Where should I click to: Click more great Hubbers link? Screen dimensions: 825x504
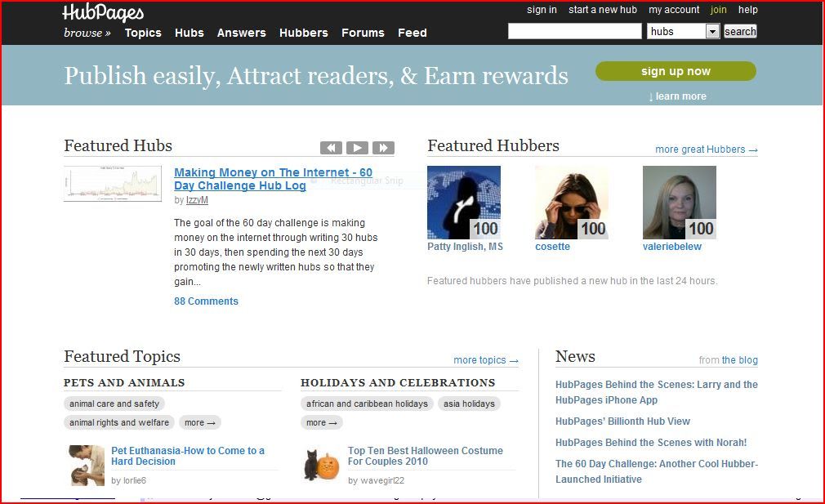pos(706,149)
